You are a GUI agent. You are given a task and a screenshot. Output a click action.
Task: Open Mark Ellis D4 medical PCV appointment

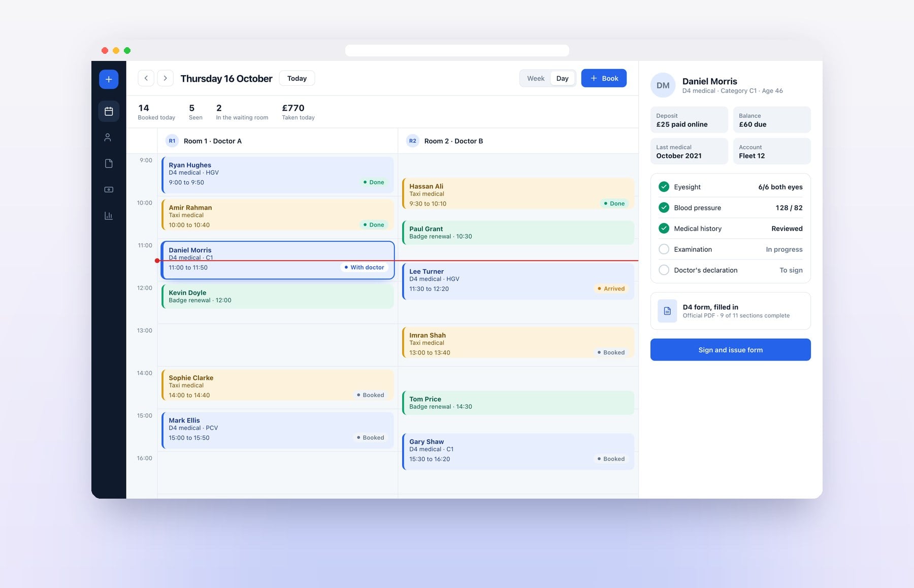(x=278, y=430)
